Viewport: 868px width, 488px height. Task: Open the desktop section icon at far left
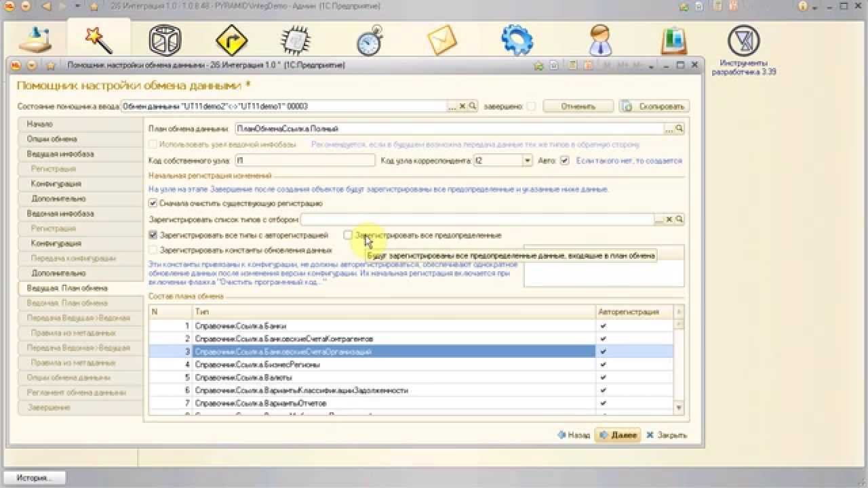[35, 40]
